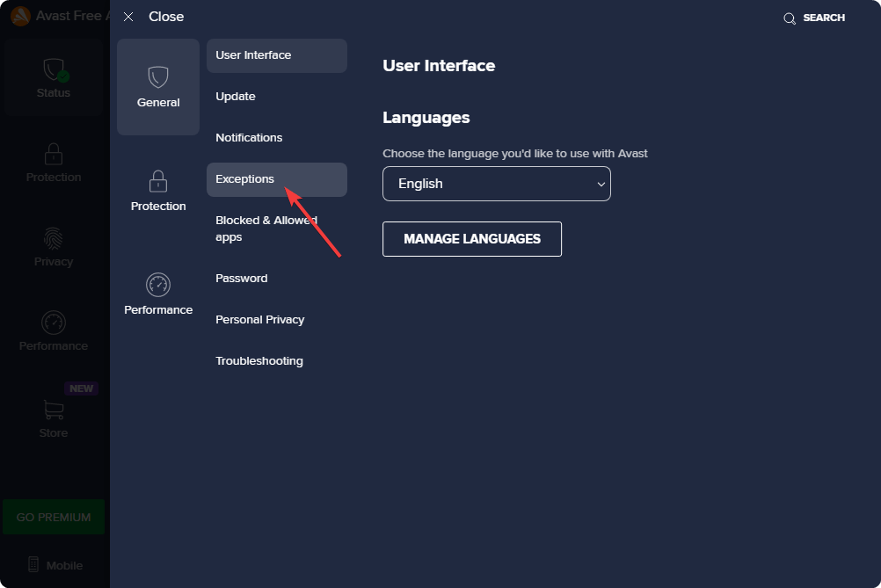Click the X close icon
The width and height of the screenshot is (881, 588).
coord(128,17)
